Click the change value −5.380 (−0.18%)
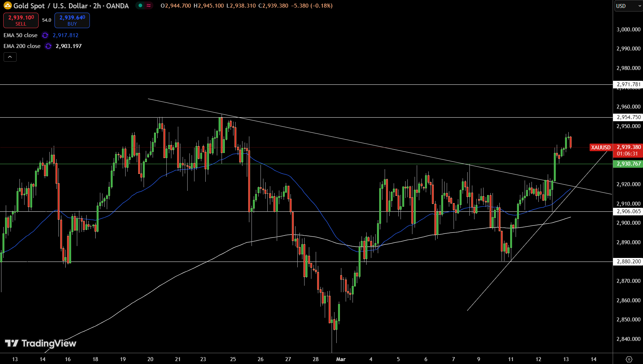643x364 pixels. pyautogui.click(x=312, y=6)
